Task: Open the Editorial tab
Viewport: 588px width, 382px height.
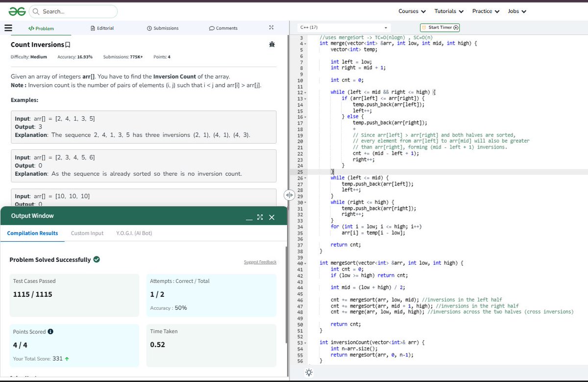Action: click(102, 28)
